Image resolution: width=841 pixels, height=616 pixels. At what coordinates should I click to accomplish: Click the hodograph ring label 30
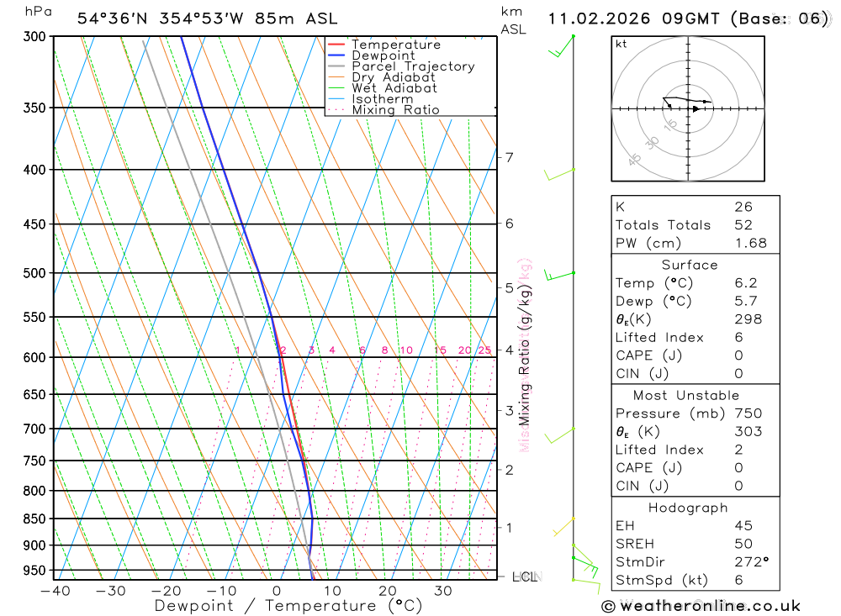coord(653,143)
